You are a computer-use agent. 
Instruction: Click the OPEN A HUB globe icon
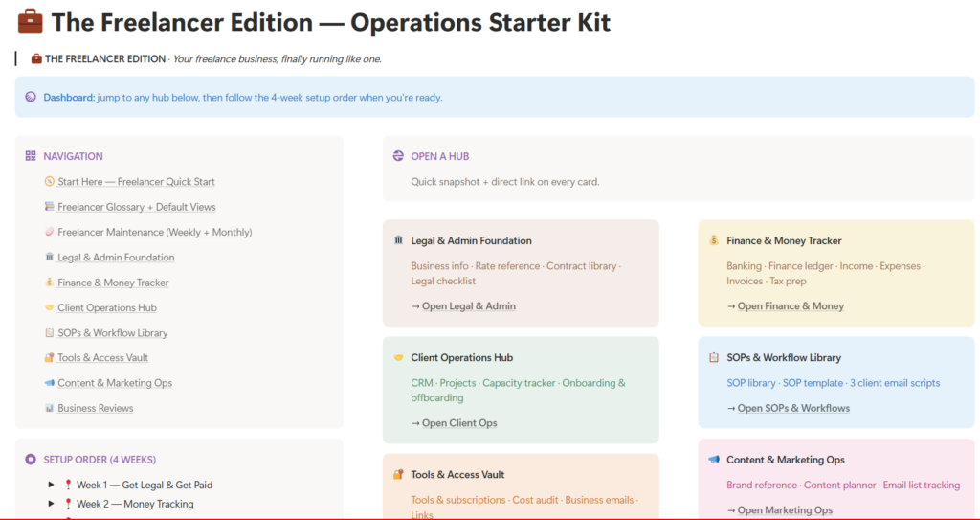[398, 156]
